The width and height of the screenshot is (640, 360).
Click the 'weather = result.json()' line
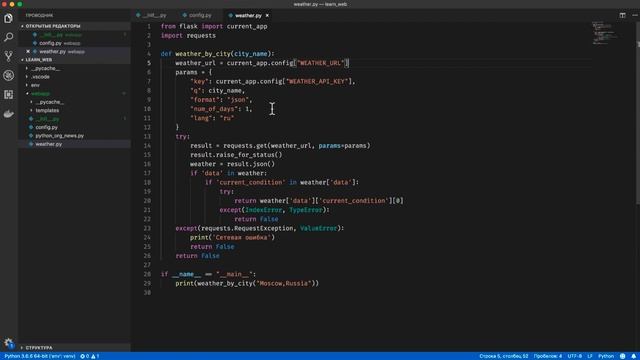232,164
